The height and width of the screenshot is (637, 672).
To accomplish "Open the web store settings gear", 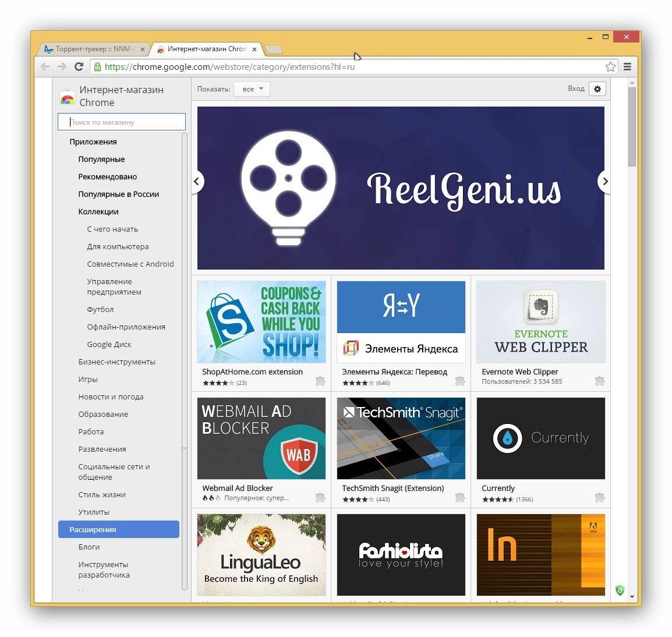I will point(597,89).
